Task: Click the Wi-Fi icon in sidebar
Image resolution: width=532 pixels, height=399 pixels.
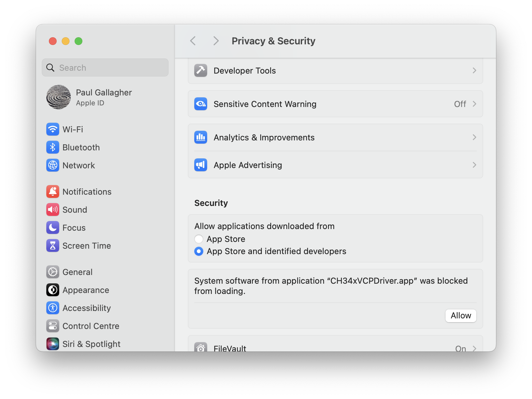Action: coord(53,129)
